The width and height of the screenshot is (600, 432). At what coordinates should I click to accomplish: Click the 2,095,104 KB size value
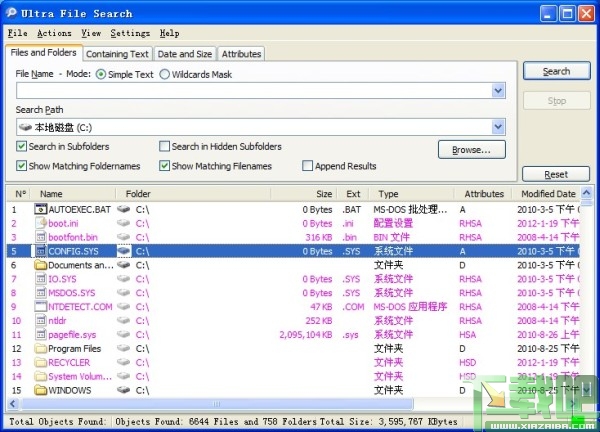pyautogui.click(x=306, y=335)
